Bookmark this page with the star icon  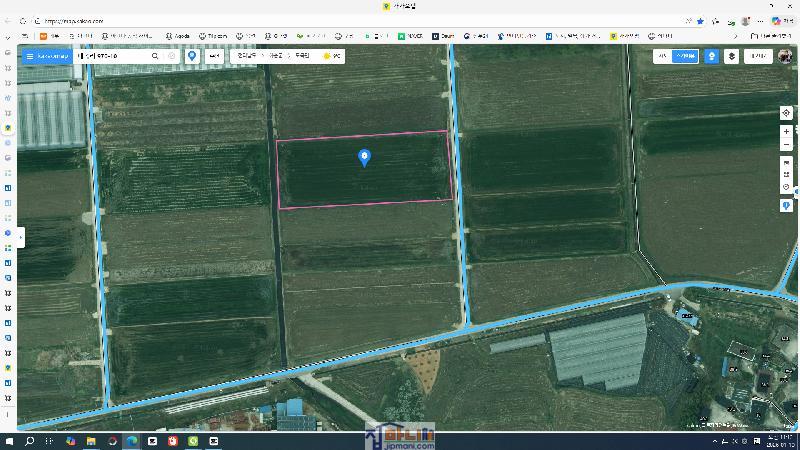pos(700,20)
